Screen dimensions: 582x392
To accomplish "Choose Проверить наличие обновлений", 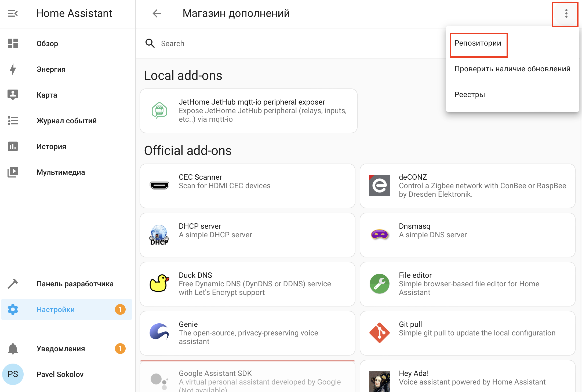I will 512,69.
